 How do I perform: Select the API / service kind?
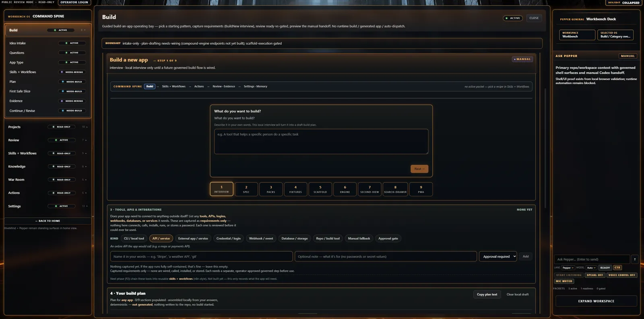[161, 238]
